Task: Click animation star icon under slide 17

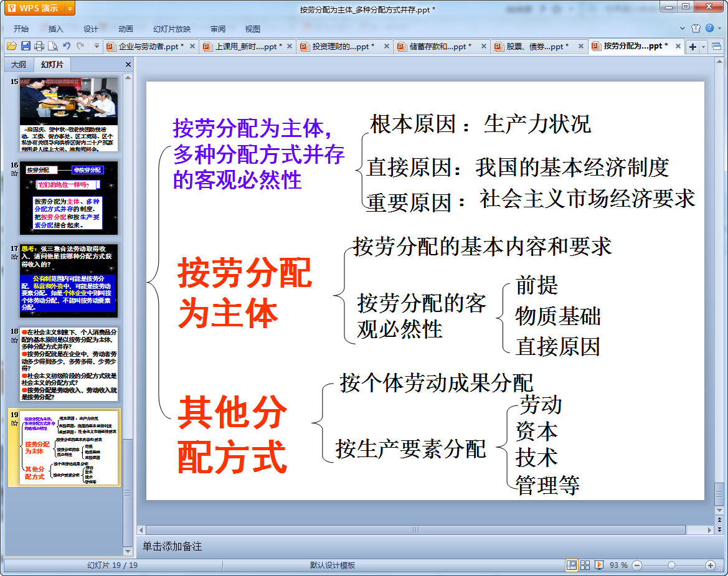Action: [14, 257]
